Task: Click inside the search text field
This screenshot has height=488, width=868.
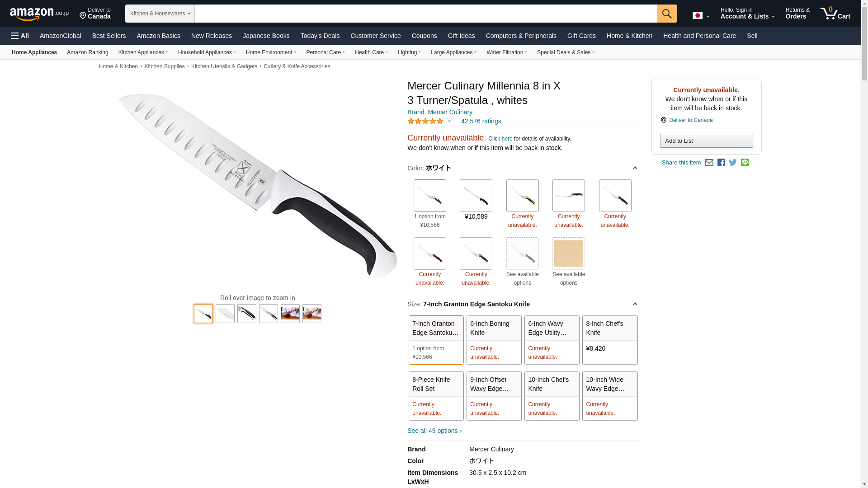Action: (x=425, y=14)
